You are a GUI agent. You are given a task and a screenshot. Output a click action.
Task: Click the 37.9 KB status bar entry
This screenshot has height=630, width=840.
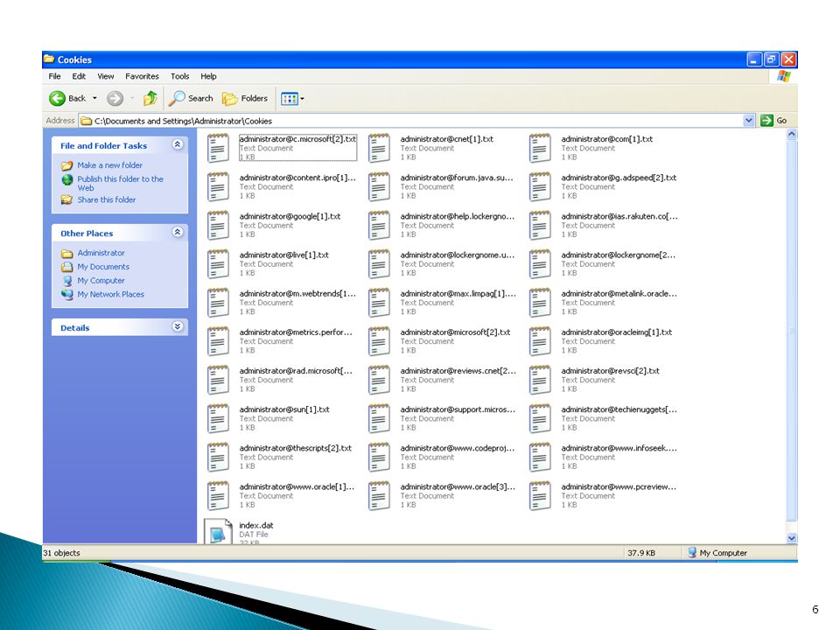click(x=641, y=553)
